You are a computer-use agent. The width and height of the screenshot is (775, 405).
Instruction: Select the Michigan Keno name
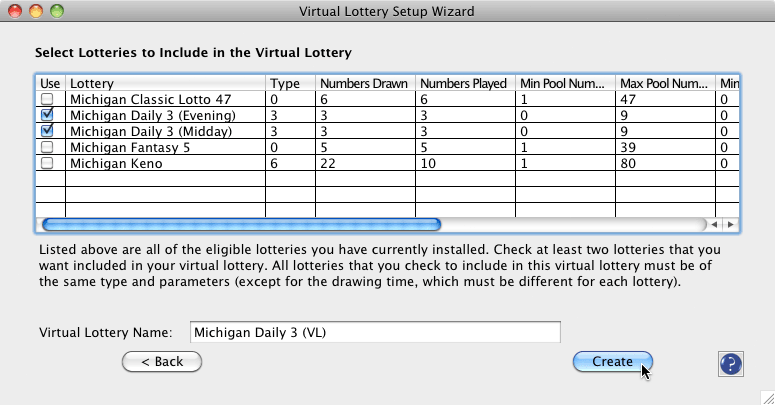116,163
